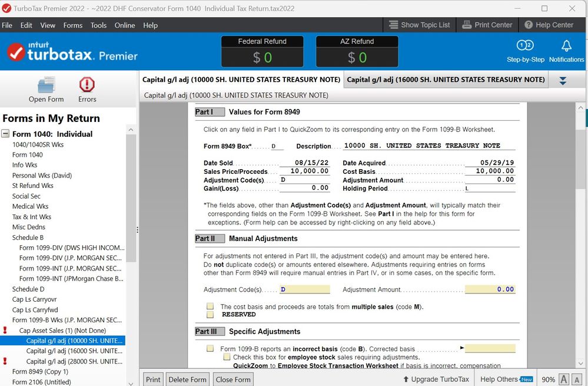Open 1040/1040SR Wks in forms list

pos(38,144)
